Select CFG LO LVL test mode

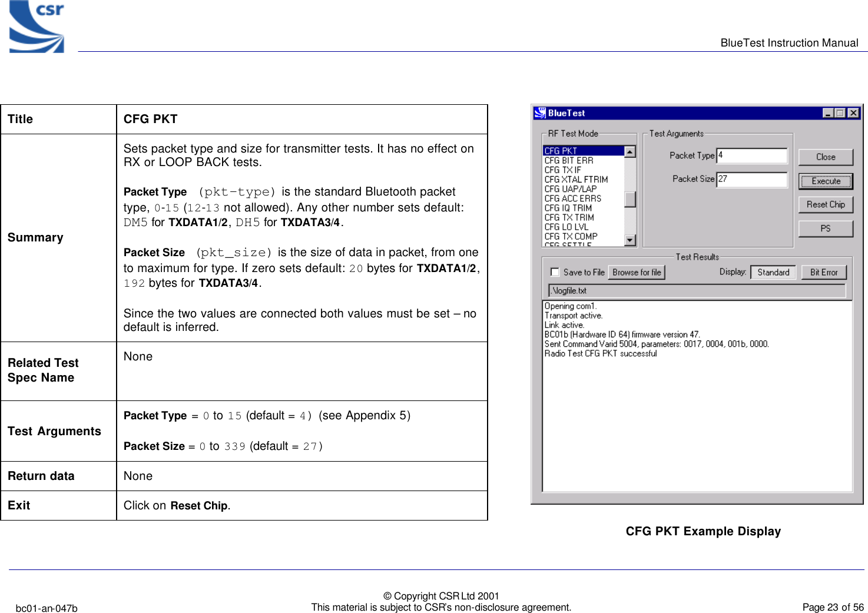[566, 227]
